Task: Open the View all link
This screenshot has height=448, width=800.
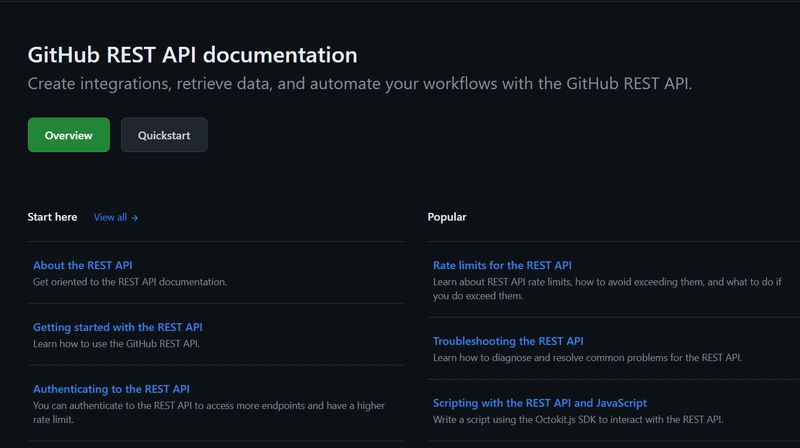Action: point(116,217)
